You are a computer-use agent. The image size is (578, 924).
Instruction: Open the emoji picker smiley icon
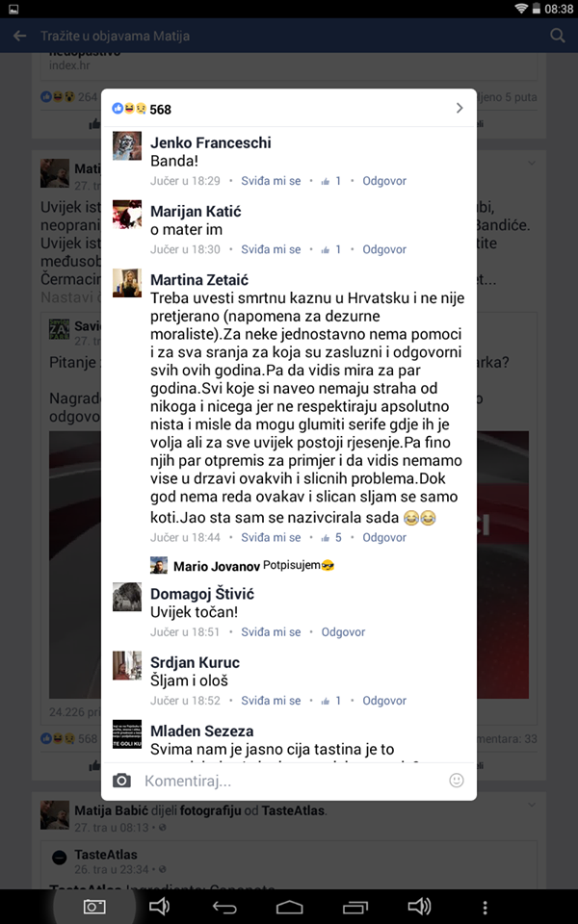tap(457, 781)
